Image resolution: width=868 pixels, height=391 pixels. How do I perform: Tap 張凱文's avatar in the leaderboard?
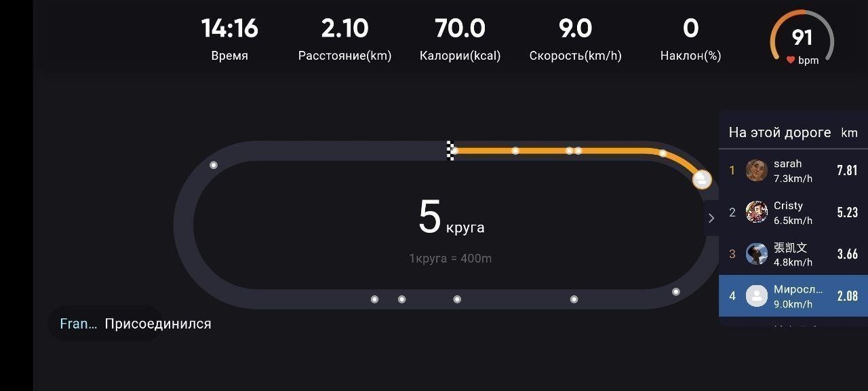tap(756, 254)
